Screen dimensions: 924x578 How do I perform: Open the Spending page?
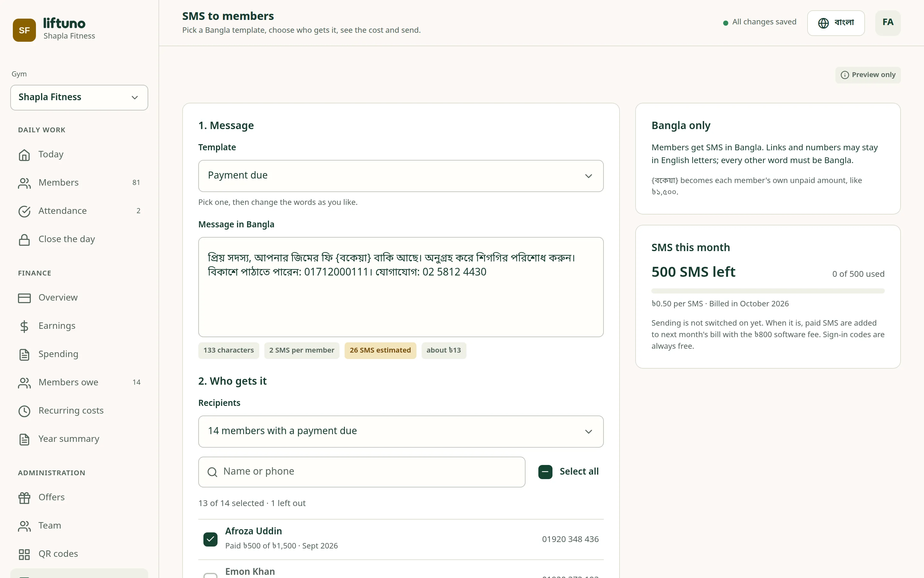(x=79, y=355)
